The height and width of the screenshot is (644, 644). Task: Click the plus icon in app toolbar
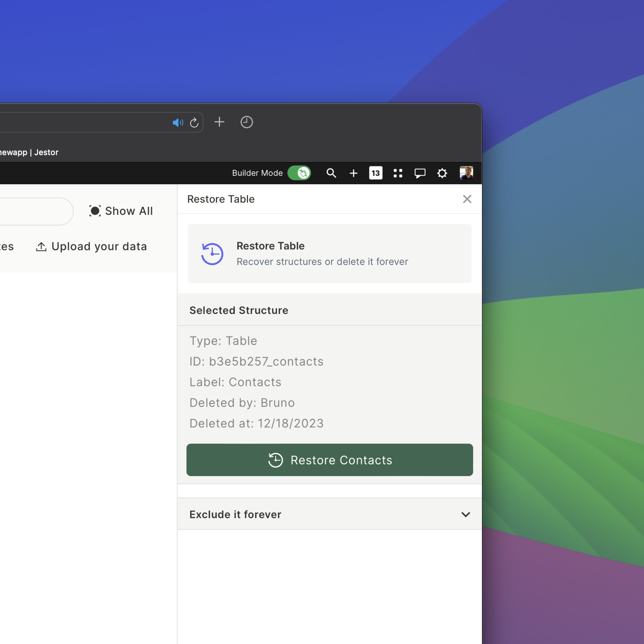click(353, 173)
